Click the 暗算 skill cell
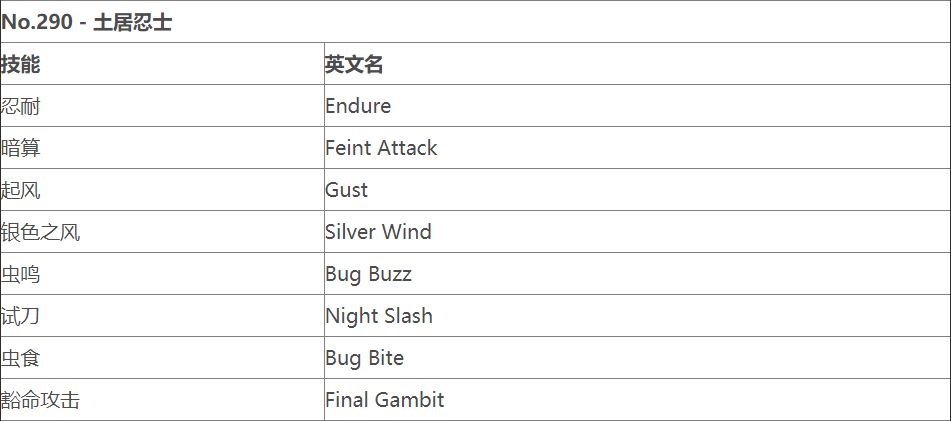The height and width of the screenshot is (421, 951). coord(21,148)
